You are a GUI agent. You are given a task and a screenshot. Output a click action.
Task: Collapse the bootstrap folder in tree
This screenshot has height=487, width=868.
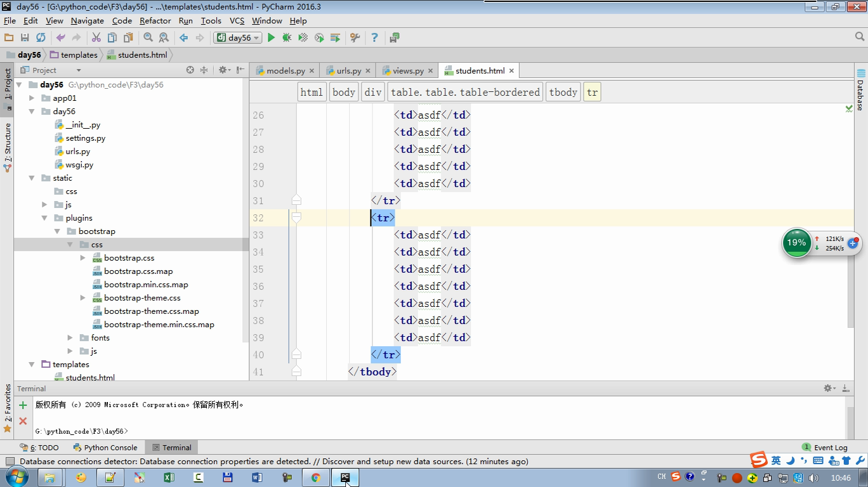[57, 231]
